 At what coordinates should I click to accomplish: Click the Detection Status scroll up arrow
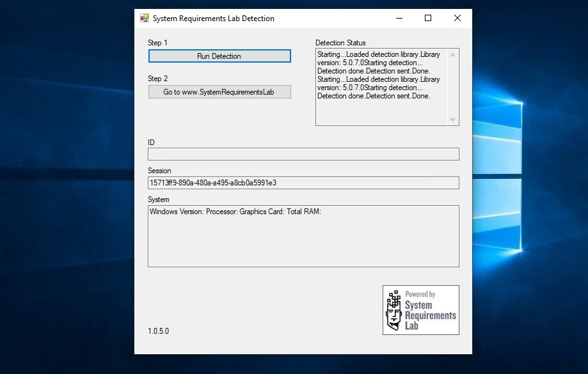[453, 55]
